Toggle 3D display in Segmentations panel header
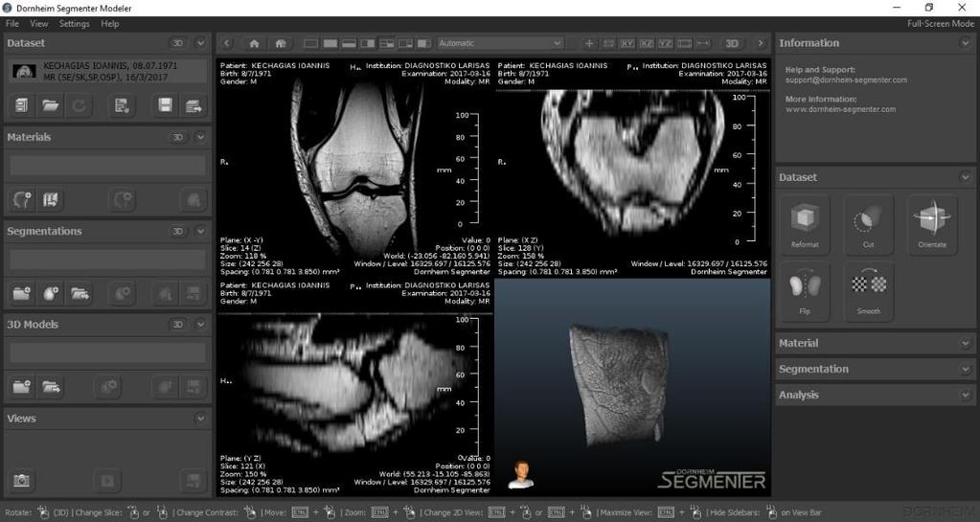This screenshot has height=522, width=980. 178,231
